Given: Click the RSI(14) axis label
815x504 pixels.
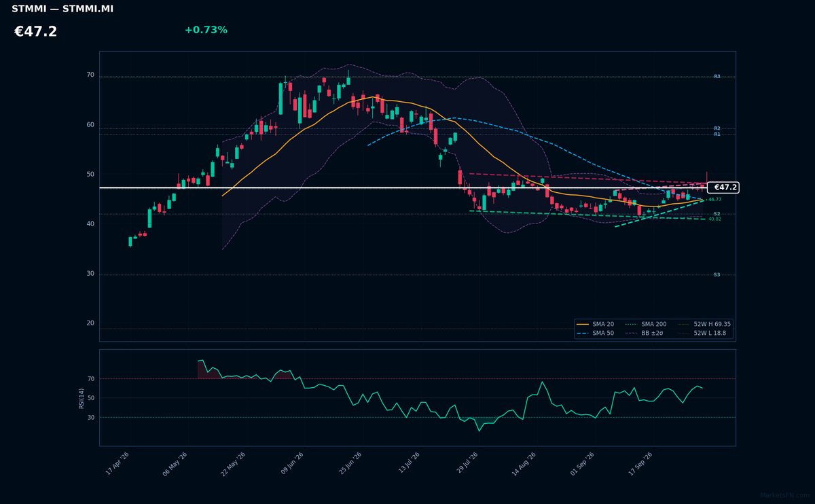Looking at the screenshot, I should coord(81,398).
